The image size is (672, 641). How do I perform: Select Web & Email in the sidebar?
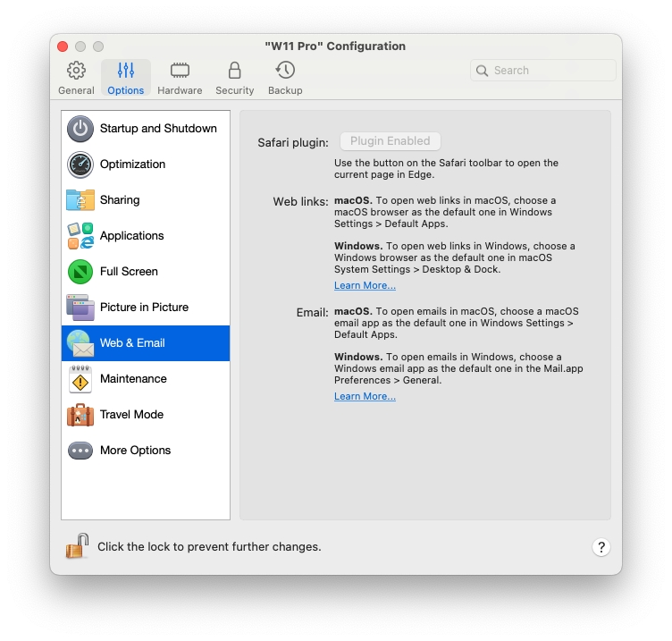pos(146,343)
